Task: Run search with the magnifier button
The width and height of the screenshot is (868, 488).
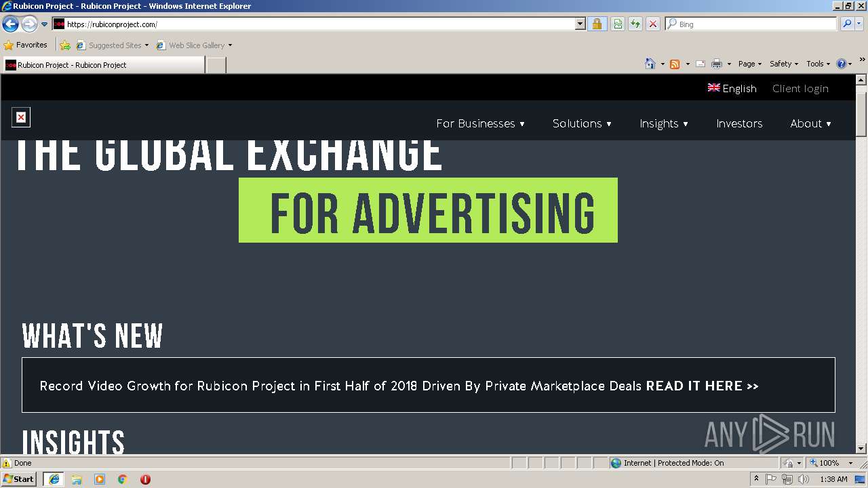Action: 847,24
